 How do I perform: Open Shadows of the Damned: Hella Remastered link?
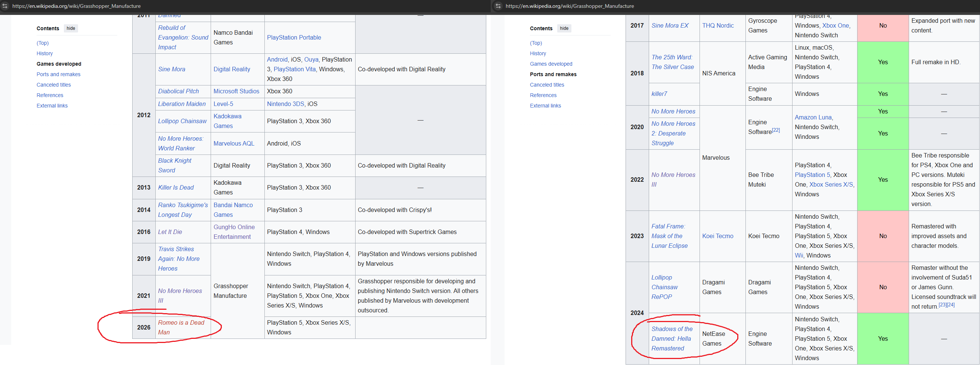672,339
